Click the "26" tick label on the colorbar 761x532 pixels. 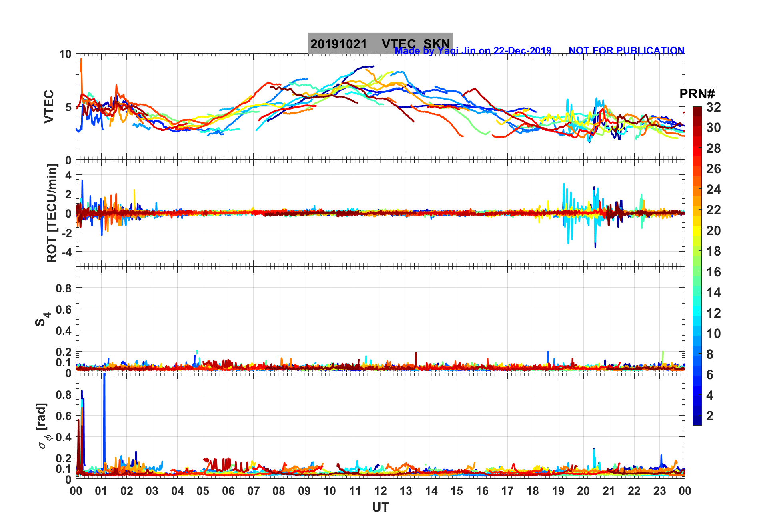pos(713,169)
